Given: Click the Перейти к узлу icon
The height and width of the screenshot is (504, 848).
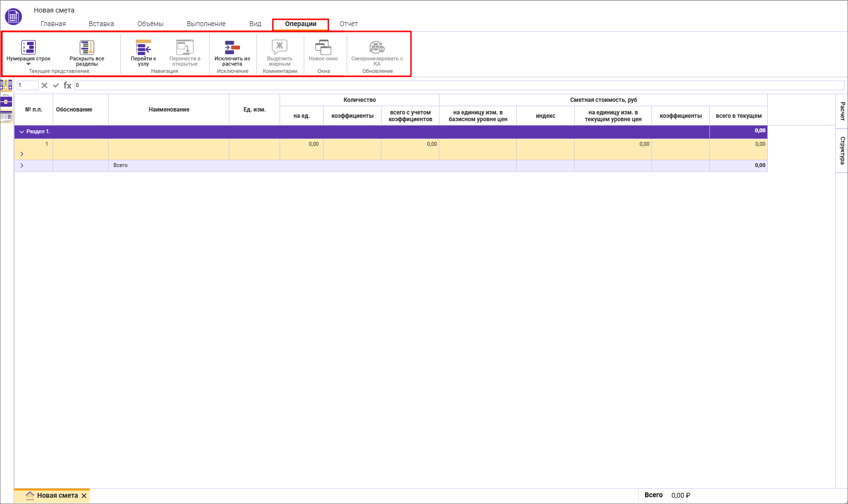Looking at the screenshot, I should 143,47.
